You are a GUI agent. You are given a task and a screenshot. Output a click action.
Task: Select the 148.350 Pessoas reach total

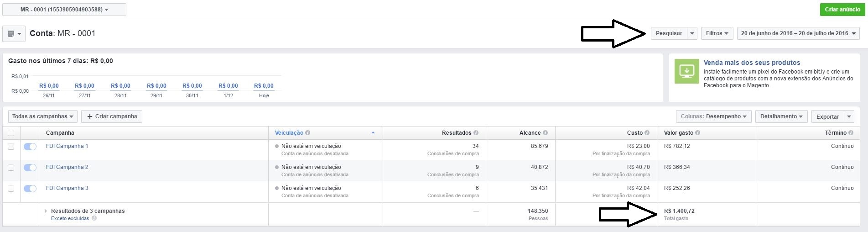[538, 211]
